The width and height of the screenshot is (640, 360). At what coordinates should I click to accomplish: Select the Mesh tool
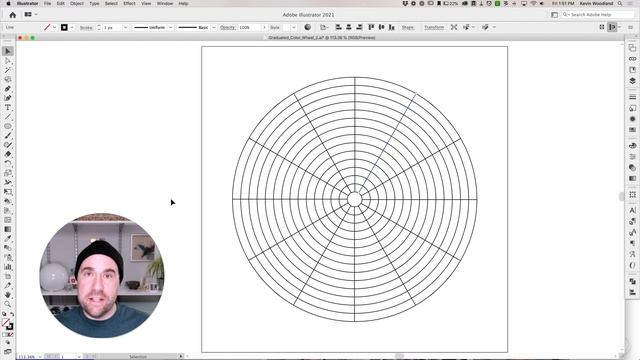click(x=8, y=220)
